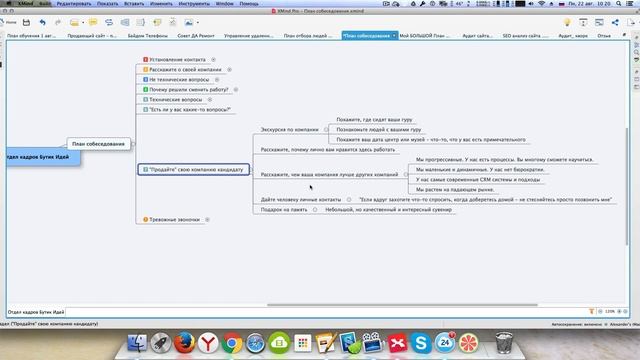Insert a new topic with the yellow topic icon
The width and height of the screenshot is (640, 360).
pyautogui.click(x=74, y=22)
